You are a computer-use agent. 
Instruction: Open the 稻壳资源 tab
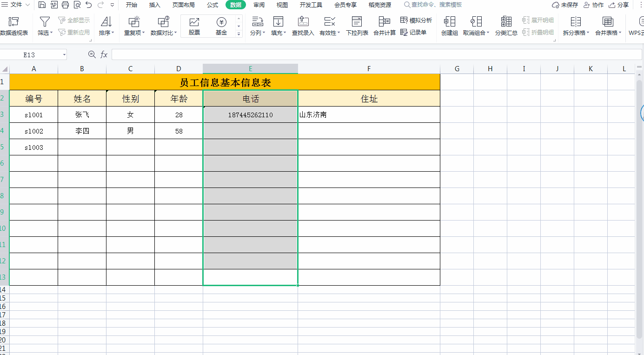[380, 5]
